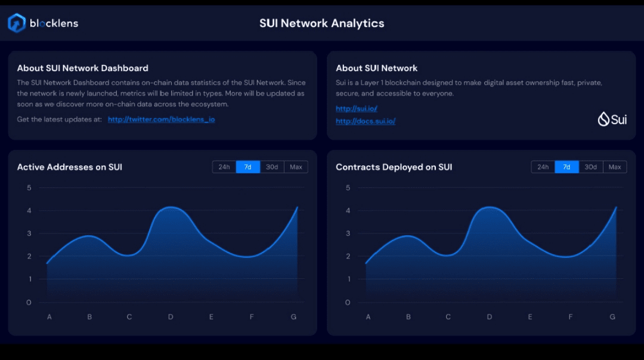Select 30d range for Contracts Deployed chart
Image resolution: width=644 pixels, height=360 pixels.
click(590, 167)
